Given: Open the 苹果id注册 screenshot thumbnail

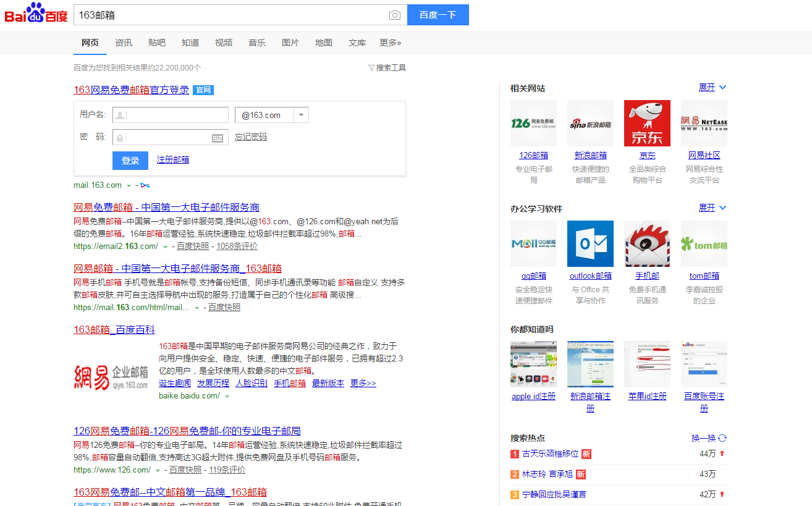Looking at the screenshot, I should [x=647, y=364].
